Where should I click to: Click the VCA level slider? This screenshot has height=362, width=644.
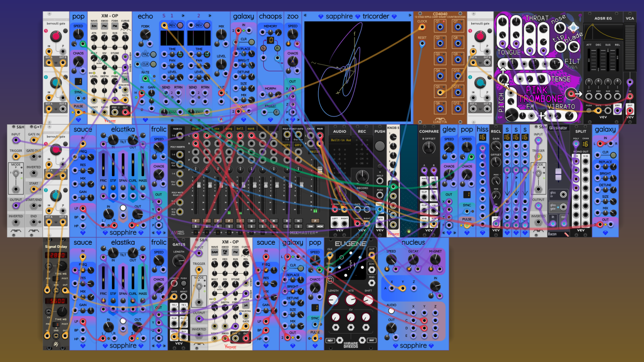tap(630, 48)
